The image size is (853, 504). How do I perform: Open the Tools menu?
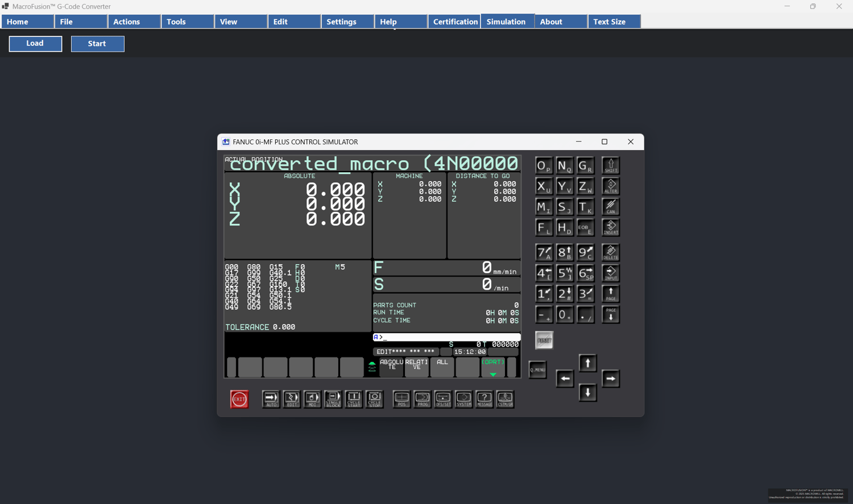[188, 22]
